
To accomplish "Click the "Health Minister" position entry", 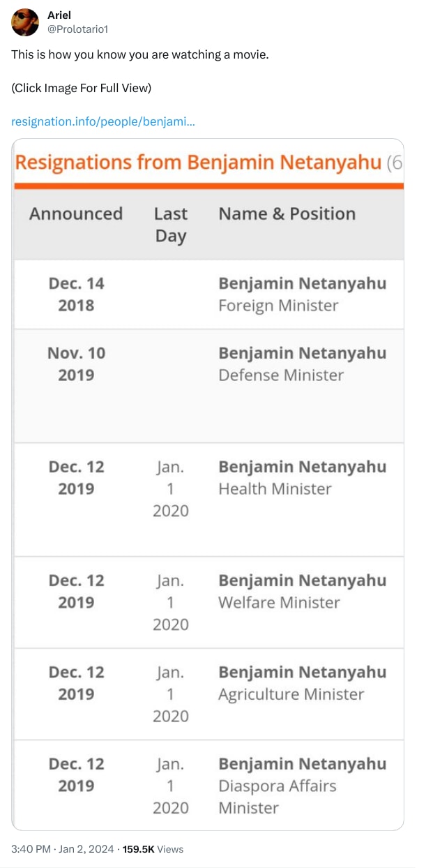I will 275,489.
